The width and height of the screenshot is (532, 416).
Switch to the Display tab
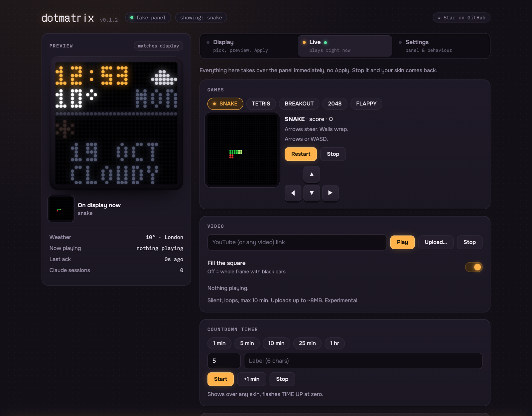tap(249, 46)
